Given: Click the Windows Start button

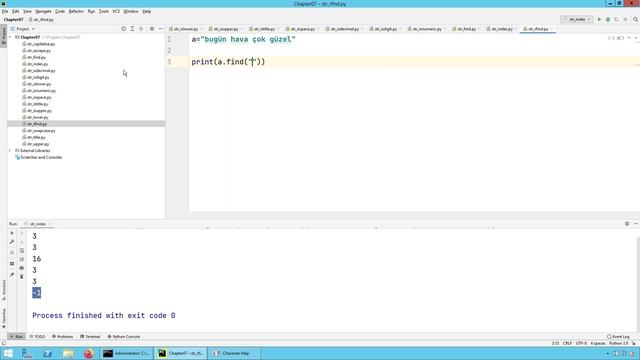Looking at the screenshot, I should click(x=8, y=353).
